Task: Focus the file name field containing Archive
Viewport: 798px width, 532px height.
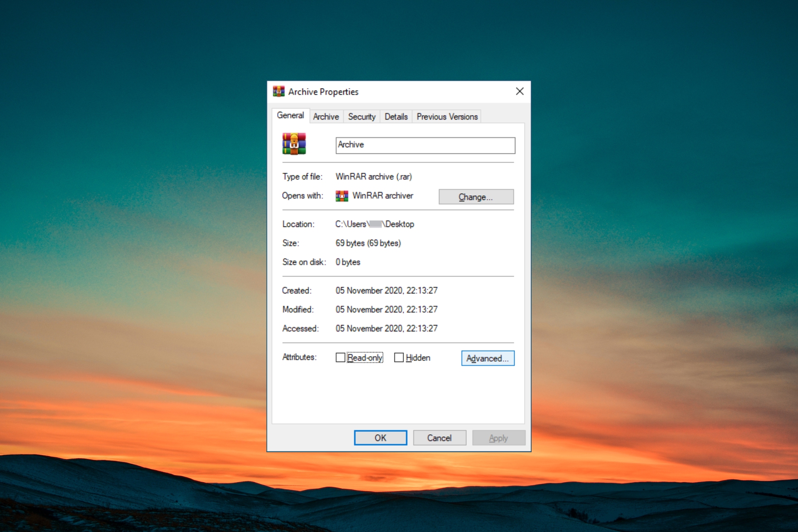Action: coord(426,145)
